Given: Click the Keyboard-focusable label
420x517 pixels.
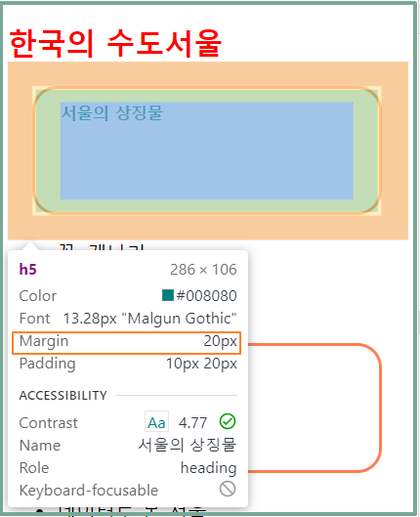Looking at the screenshot, I should (x=89, y=491).
